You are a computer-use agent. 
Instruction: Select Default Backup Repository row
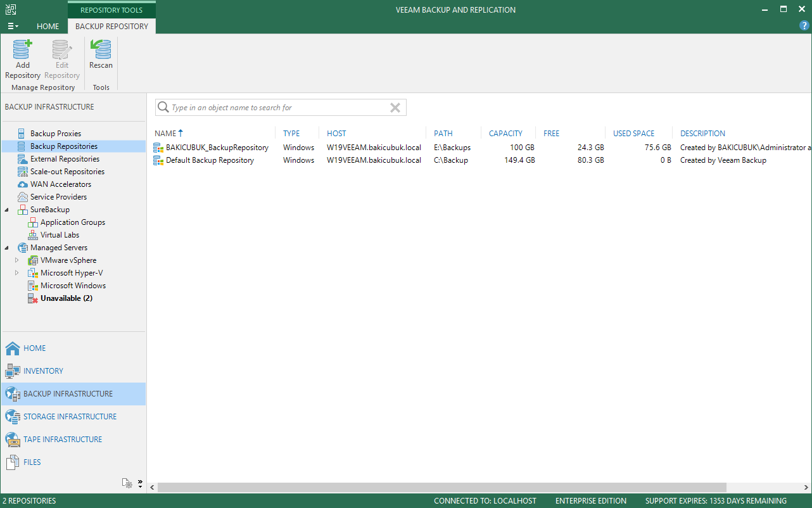(x=481, y=160)
